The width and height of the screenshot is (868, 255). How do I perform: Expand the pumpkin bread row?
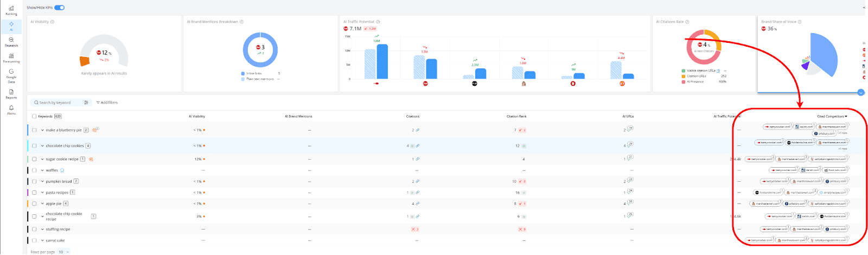pos(42,182)
